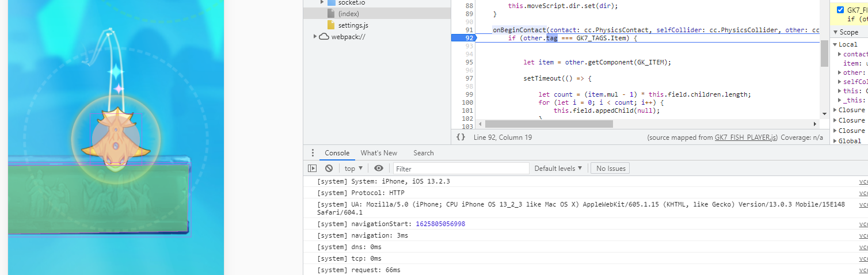
Task: Select the (index) file icon
Action: tap(331, 13)
